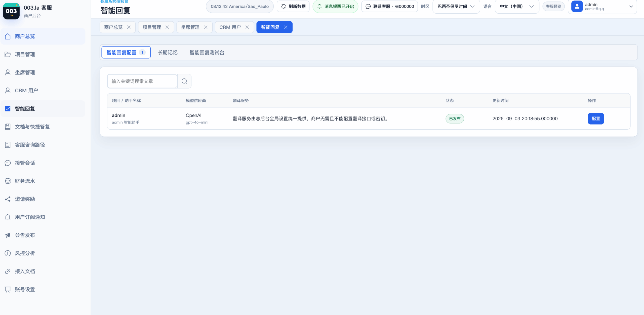The width and height of the screenshot is (644, 315).
Task: Toggle the 消息提醒已开启 notification reminder
Action: tap(335, 6)
